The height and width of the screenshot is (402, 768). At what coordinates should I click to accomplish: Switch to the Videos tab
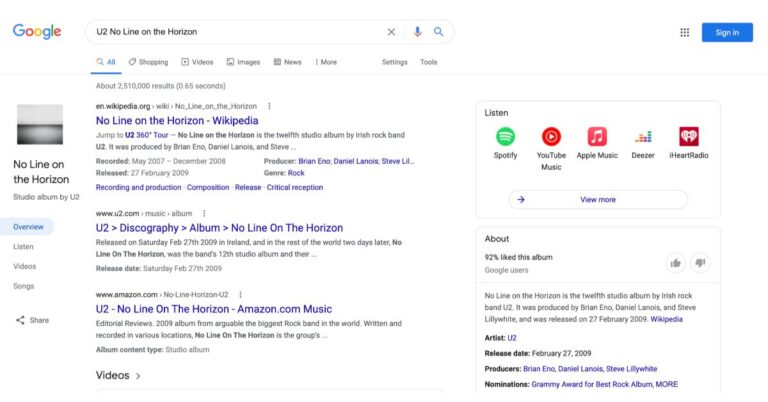click(x=197, y=62)
